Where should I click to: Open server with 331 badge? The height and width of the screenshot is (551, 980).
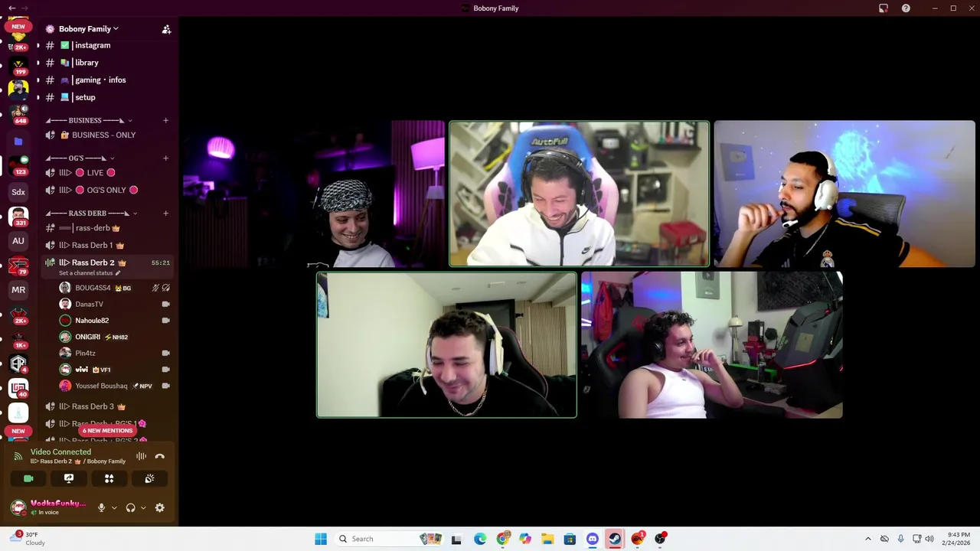tap(18, 217)
